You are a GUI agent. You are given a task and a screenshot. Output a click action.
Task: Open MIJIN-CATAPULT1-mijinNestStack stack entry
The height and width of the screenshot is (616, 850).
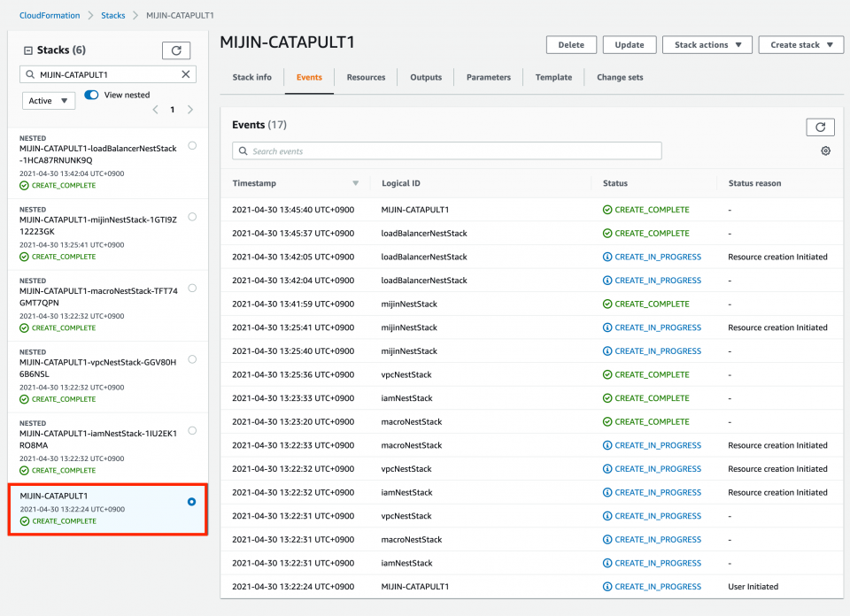(98, 226)
